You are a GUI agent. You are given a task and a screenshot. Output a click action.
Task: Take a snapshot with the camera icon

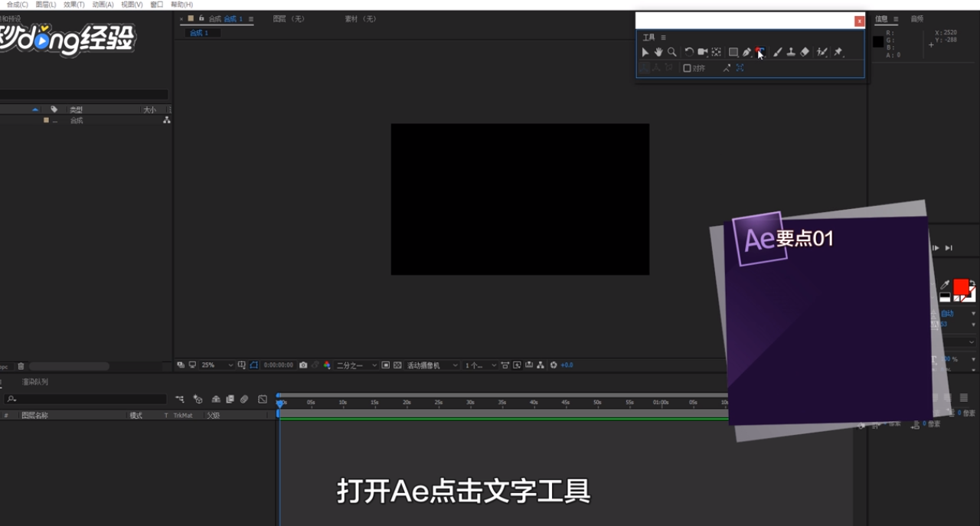click(x=303, y=365)
